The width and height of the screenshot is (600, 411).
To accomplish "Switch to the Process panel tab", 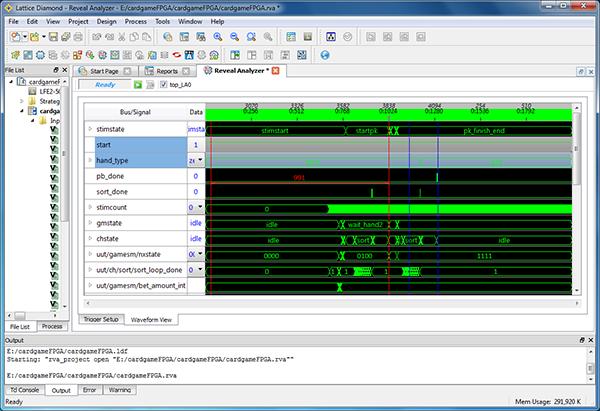I will (52, 326).
